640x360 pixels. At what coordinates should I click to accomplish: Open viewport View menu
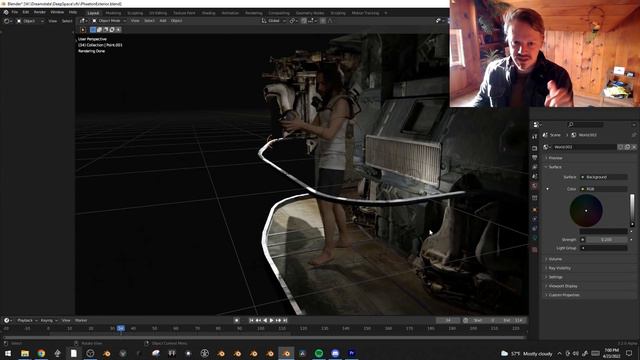coord(135,20)
